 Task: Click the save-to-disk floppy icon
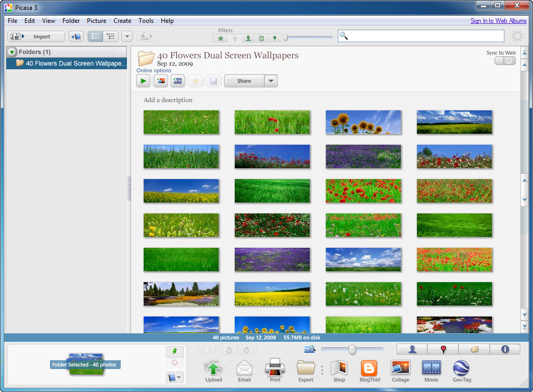213,81
